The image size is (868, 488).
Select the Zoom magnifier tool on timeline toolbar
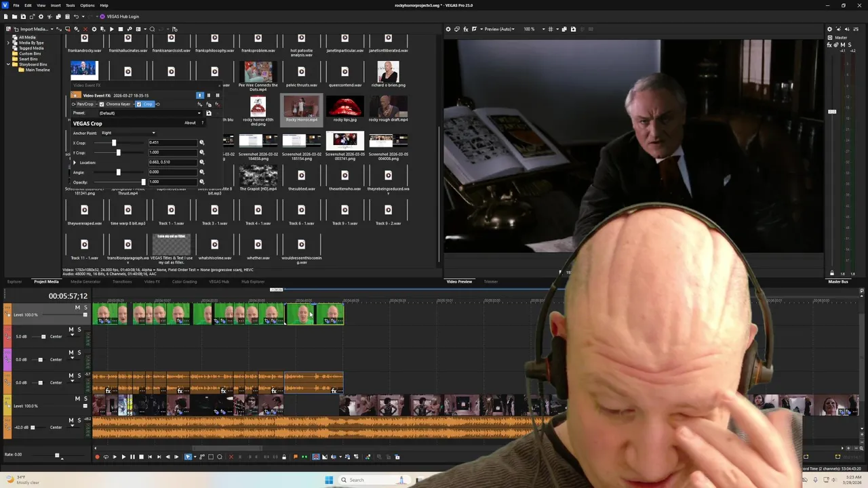pyautogui.click(x=220, y=457)
